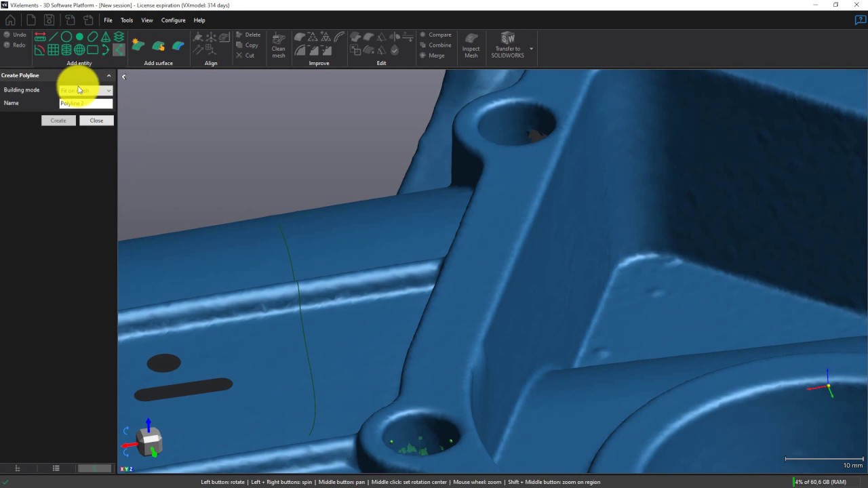Viewport: 868px width, 488px height.
Task: Select the cone entity tool
Action: pos(106,37)
